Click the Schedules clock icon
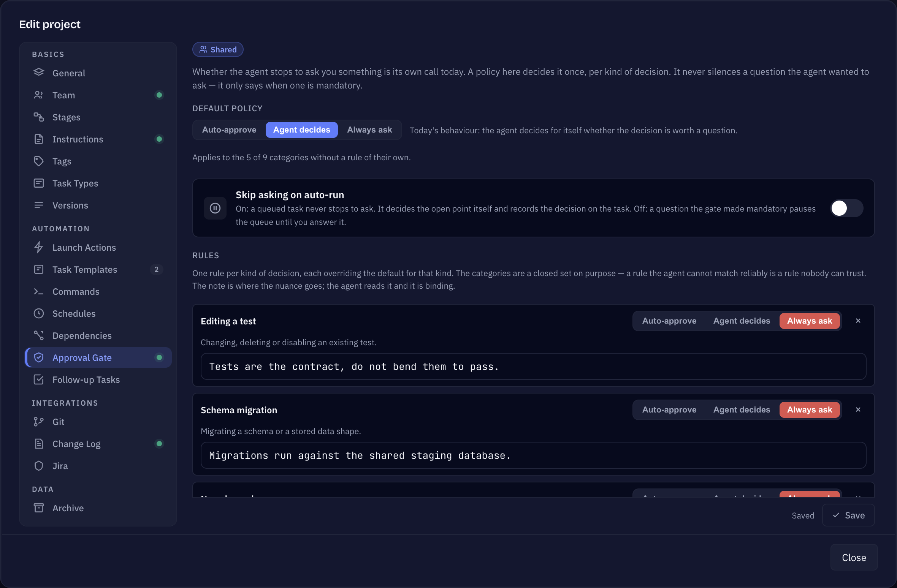 click(x=39, y=313)
